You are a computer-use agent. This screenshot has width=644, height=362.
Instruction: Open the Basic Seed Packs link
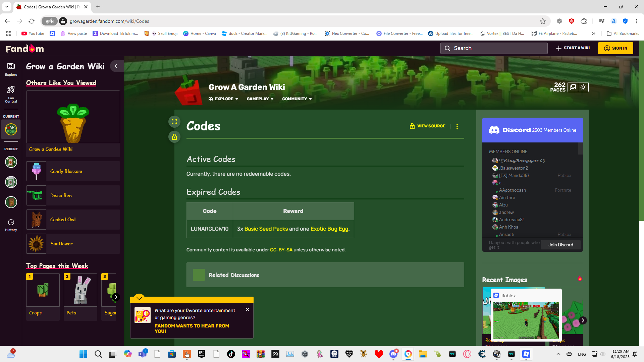[266, 229]
